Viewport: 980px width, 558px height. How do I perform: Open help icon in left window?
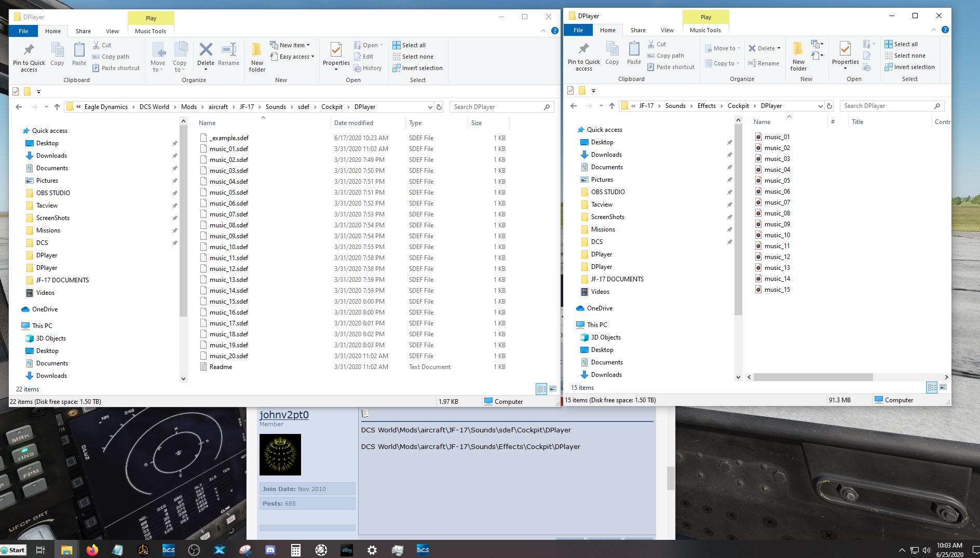[x=554, y=31]
